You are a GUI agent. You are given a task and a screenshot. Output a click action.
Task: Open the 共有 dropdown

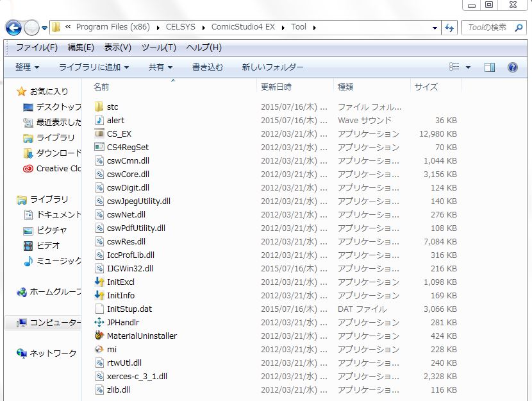pyautogui.click(x=160, y=67)
